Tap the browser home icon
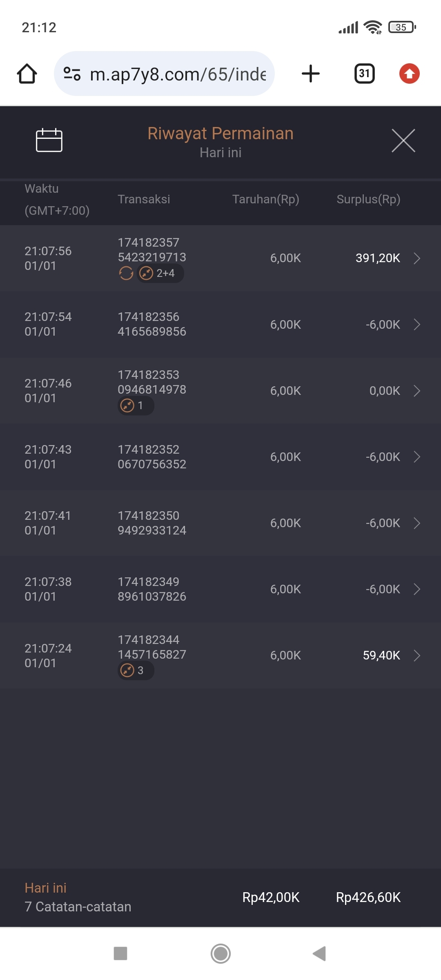This screenshot has width=441, height=980. pos(27,74)
